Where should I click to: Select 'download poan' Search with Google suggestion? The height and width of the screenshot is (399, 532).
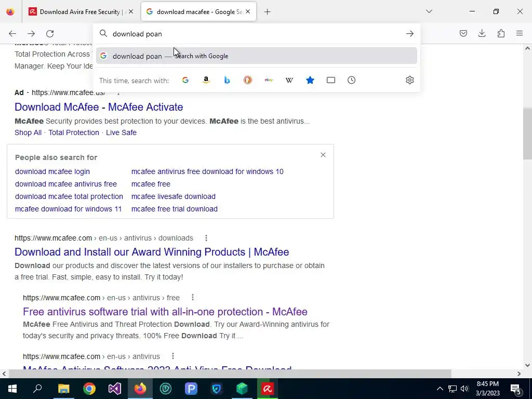[257, 56]
